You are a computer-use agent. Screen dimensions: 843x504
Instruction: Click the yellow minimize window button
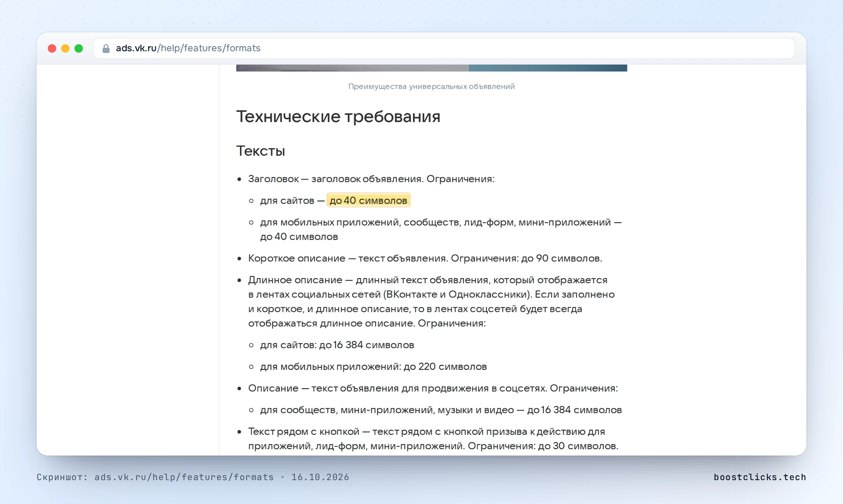(65, 48)
